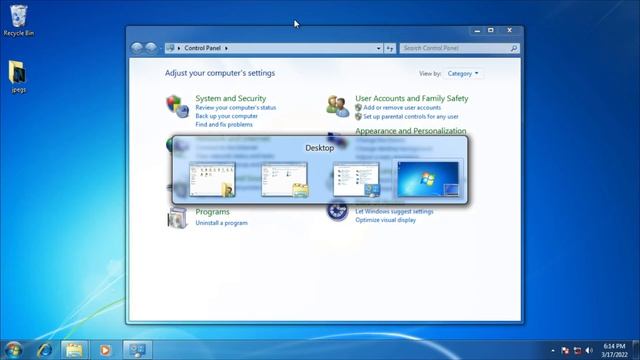
Task: Click Review your computer's status
Action: 236,108
